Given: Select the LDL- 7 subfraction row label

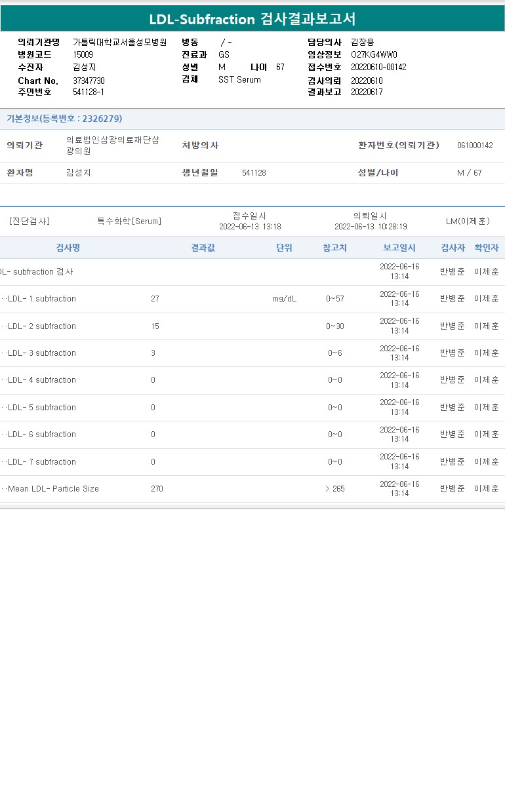Looking at the screenshot, I should click(42, 462).
